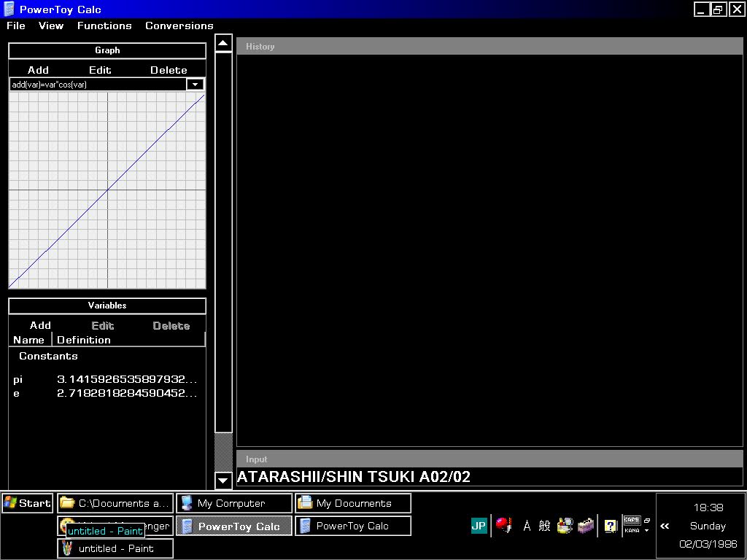
Task: Expand the graph function dropdown arrow
Action: [x=195, y=85]
